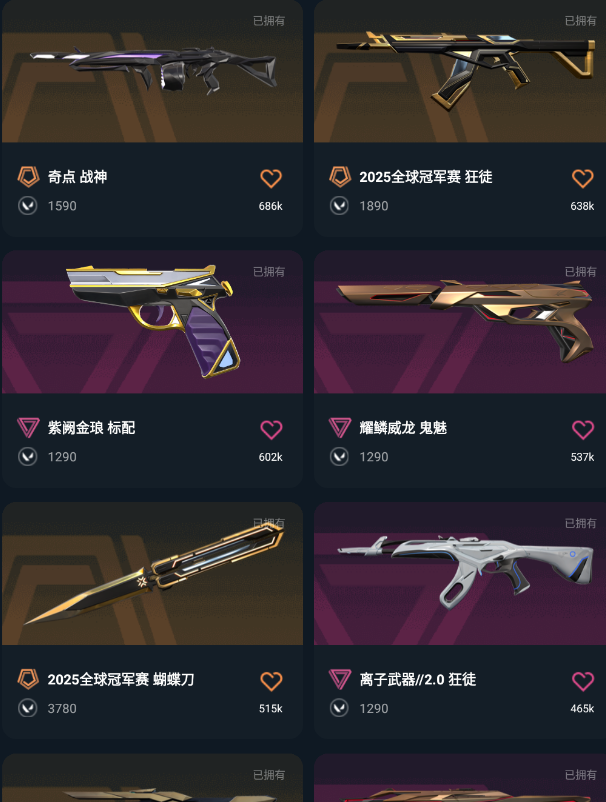Click VP currency icon next to 3780

[28, 708]
